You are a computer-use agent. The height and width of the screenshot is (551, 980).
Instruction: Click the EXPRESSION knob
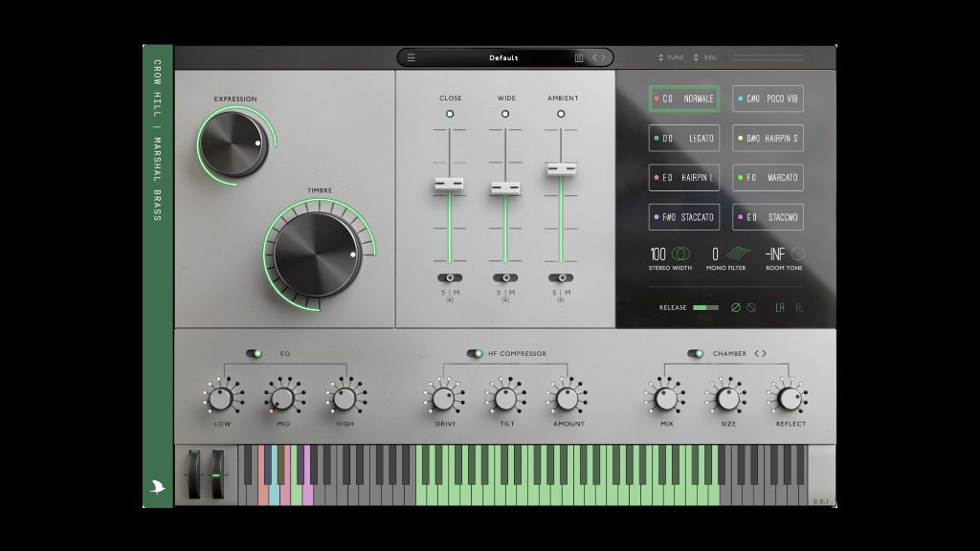point(234,144)
